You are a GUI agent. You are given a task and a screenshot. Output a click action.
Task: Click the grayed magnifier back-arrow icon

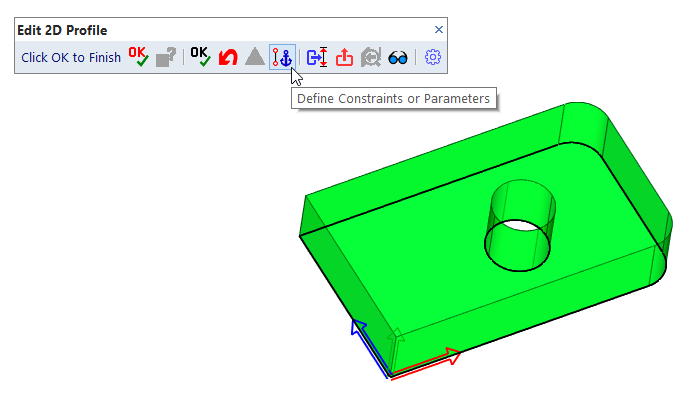pyautogui.click(x=371, y=57)
